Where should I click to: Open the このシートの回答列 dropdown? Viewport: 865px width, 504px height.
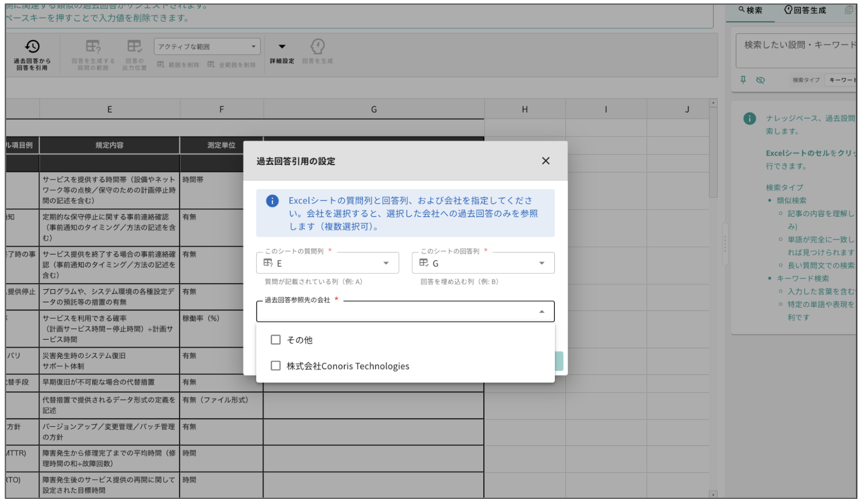point(483,263)
